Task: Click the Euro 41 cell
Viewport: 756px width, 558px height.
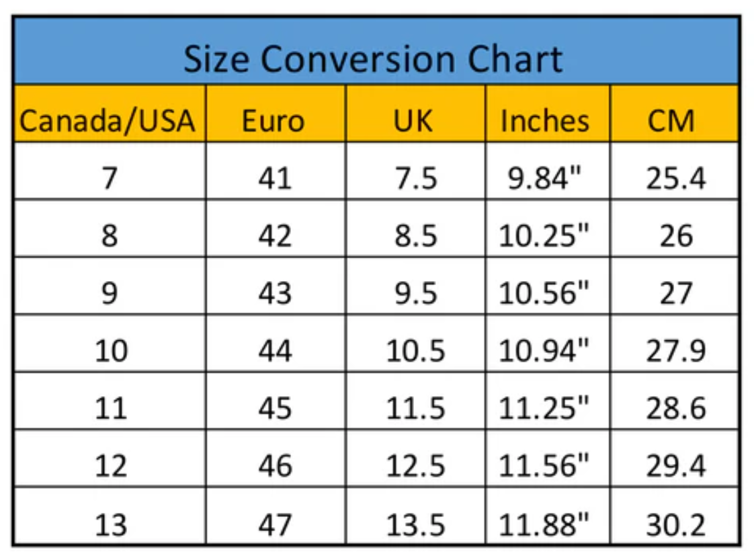Action: tap(276, 171)
